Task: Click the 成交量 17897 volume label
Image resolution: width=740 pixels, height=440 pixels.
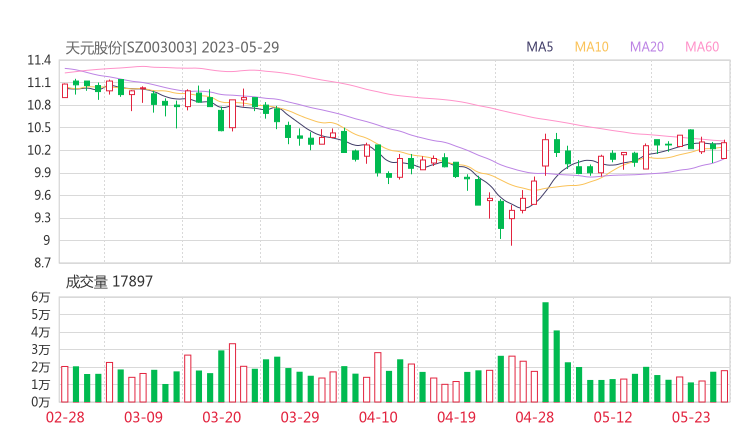Action: 109,282
